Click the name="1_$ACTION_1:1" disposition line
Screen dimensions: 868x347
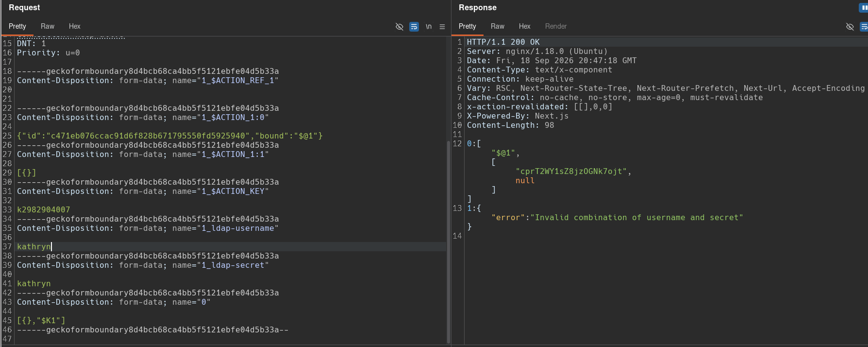(143, 155)
